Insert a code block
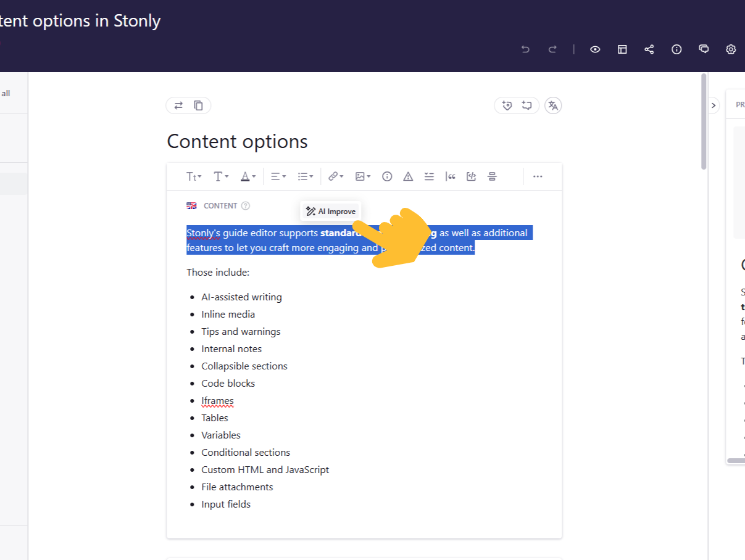 [471, 176]
